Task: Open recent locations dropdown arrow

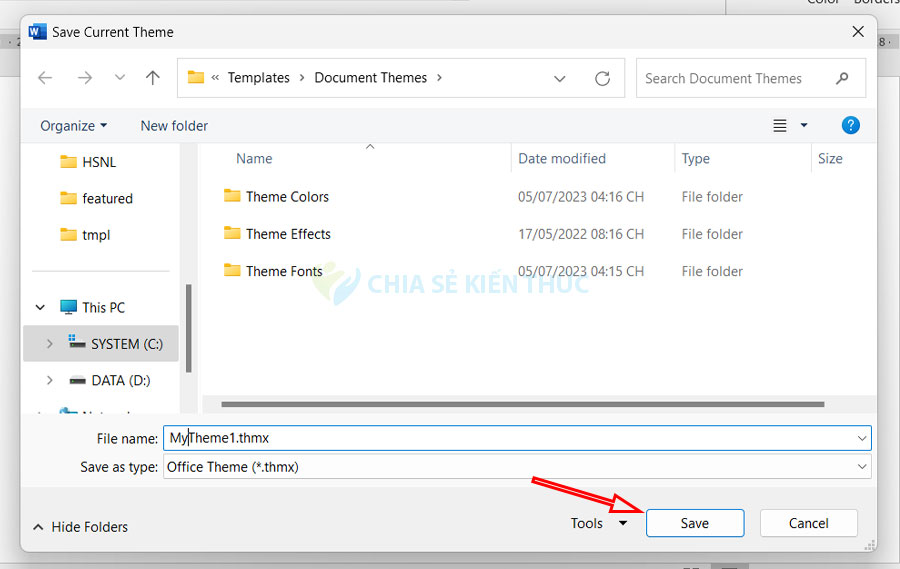Action: (x=120, y=78)
